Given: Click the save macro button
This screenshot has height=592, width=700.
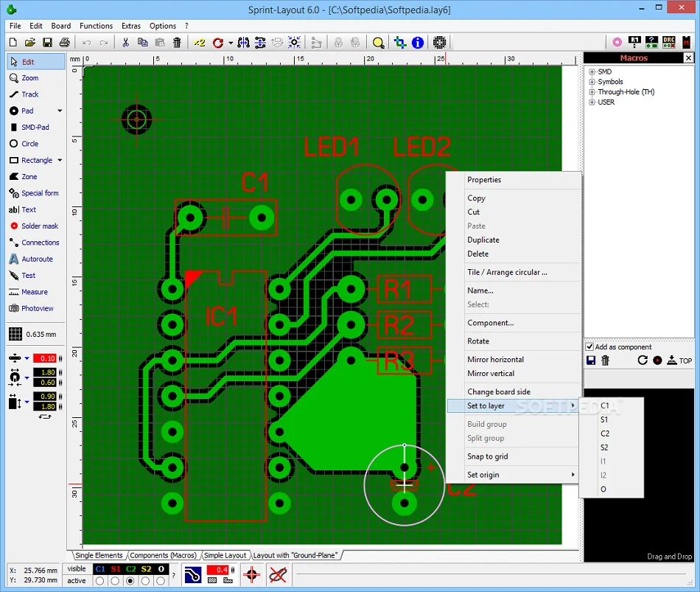Looking at the screenshot, I should click(x=591, y=360).
